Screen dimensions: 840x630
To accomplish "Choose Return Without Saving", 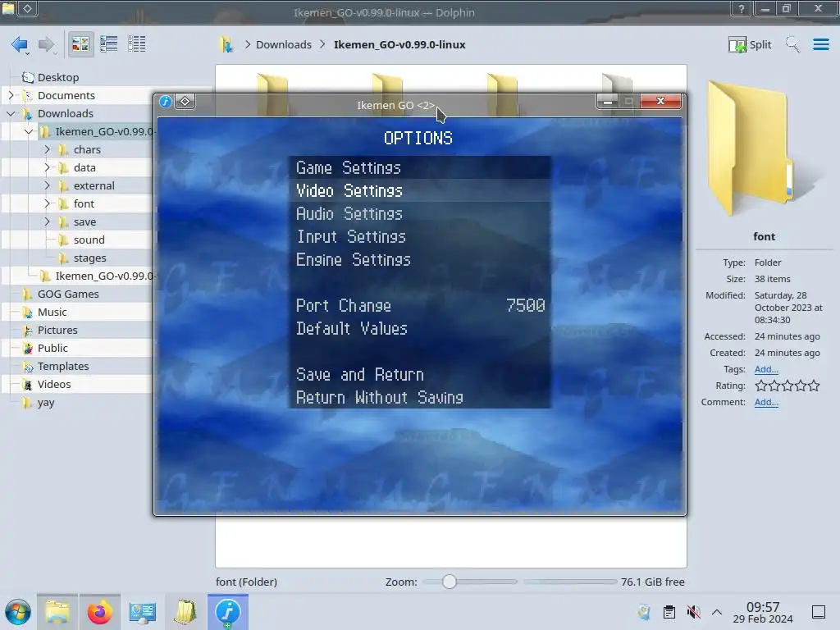I will pyautogui.click(x=420, y=398).
